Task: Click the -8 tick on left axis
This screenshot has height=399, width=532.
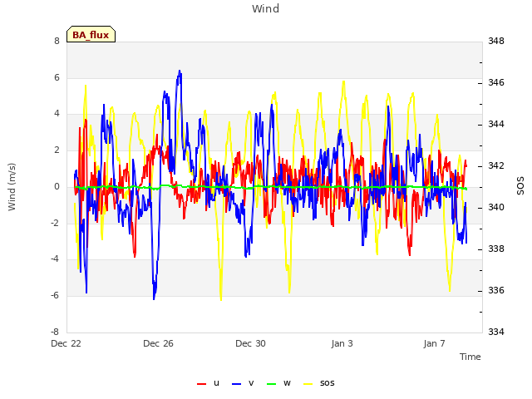Action: (55, 332)
